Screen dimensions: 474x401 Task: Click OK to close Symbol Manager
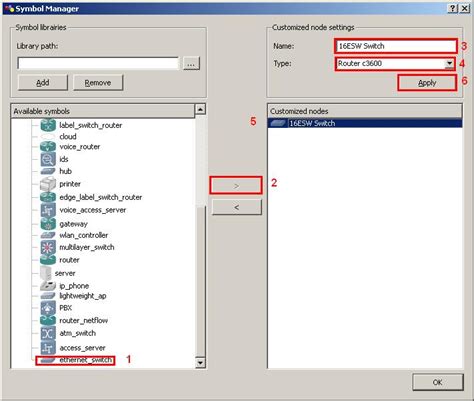(438, 382)
